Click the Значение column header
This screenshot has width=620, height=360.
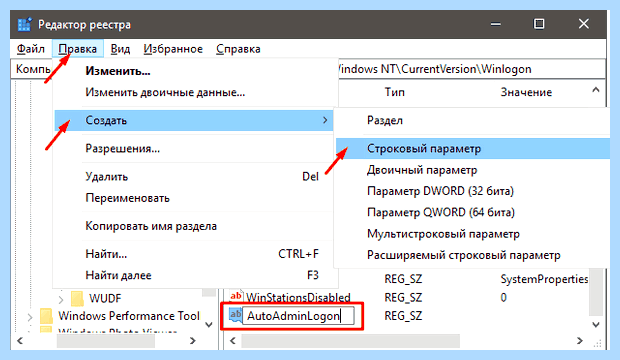tap(526, 92)
